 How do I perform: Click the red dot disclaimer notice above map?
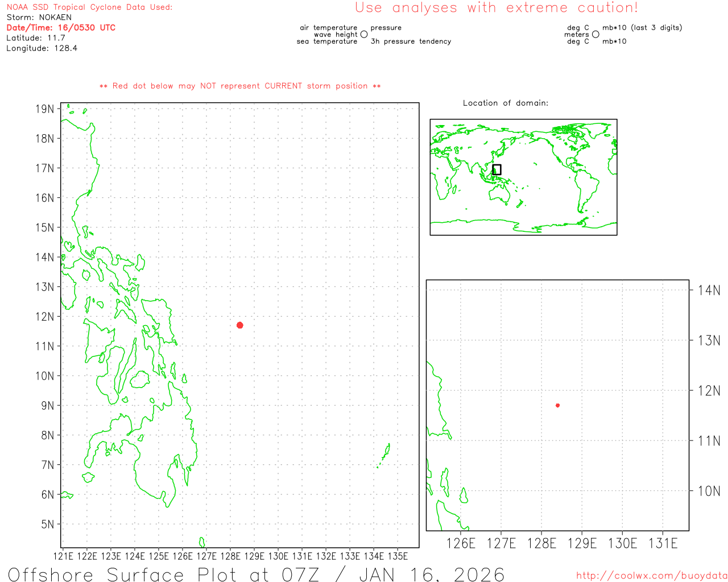click(x=240, y=86)
